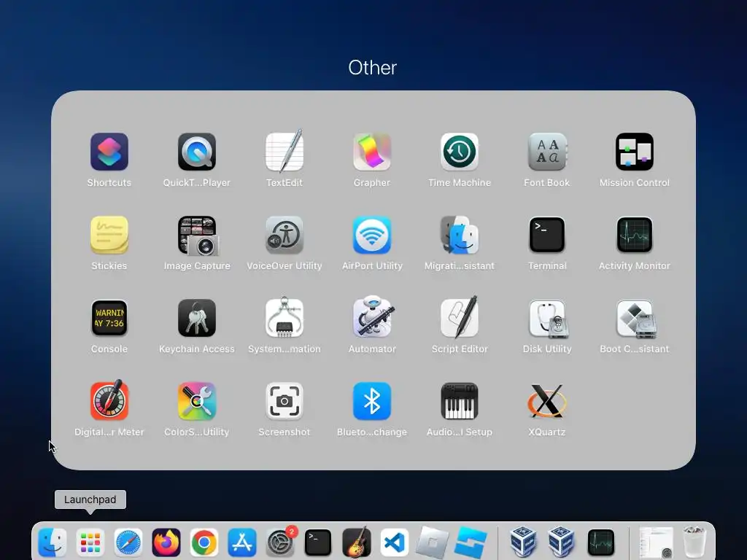Open Time Machine
747x560 pixels.
pyautogui.click(x=460, y=152)
